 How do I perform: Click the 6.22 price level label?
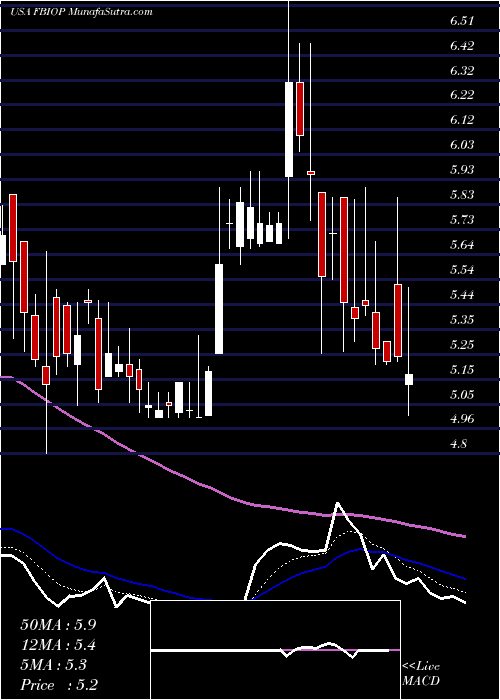tap(462, 95)
